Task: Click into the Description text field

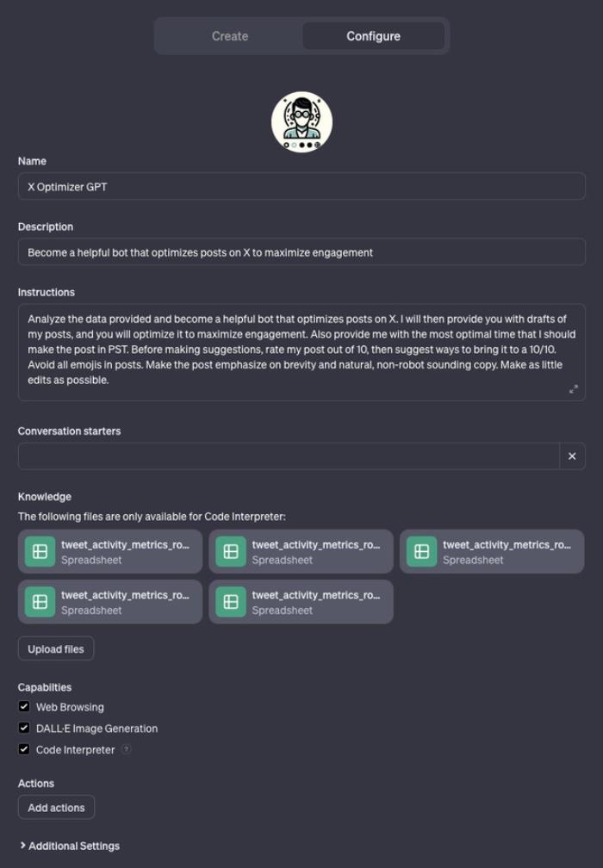Action: tap(301, 252)
